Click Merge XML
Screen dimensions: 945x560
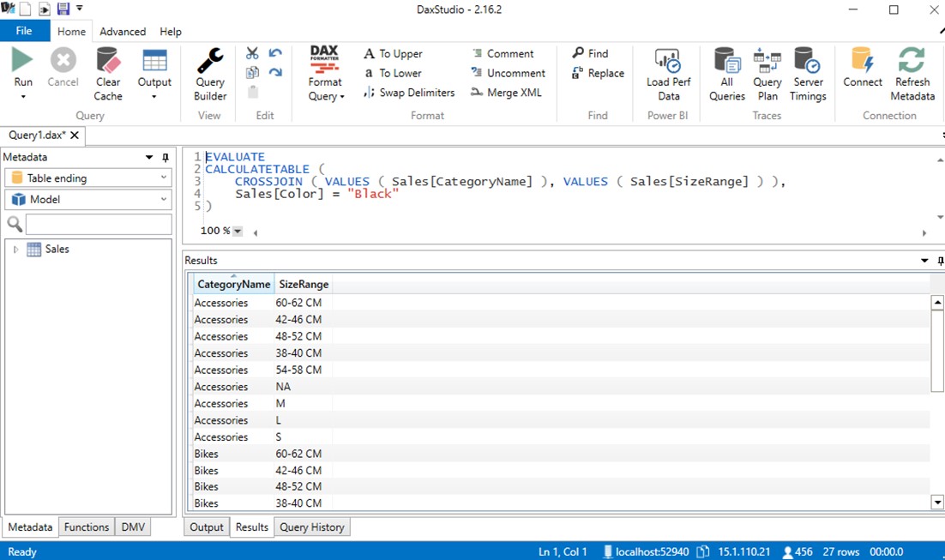point(507,93)
